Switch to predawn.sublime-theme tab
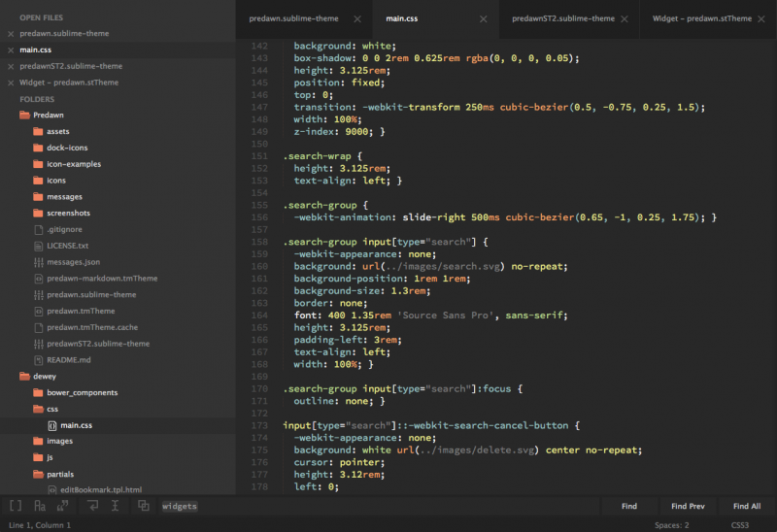 point(294,18)
